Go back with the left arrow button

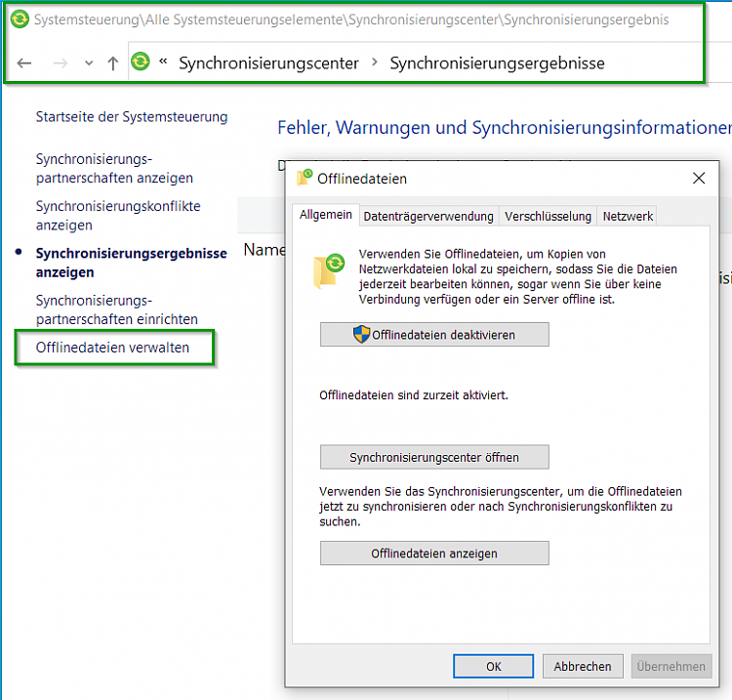(24, 62)
